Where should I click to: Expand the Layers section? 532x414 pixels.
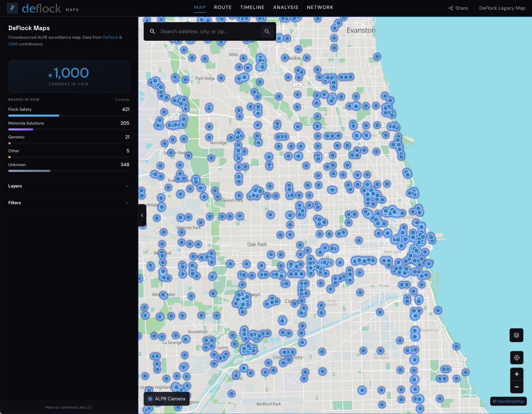[69, 186]
